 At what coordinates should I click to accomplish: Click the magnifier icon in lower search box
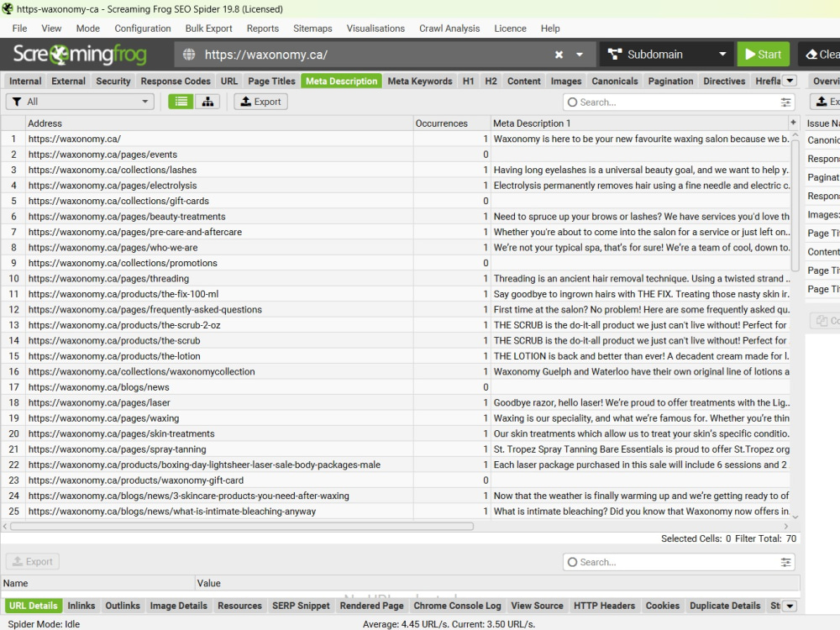572,562
